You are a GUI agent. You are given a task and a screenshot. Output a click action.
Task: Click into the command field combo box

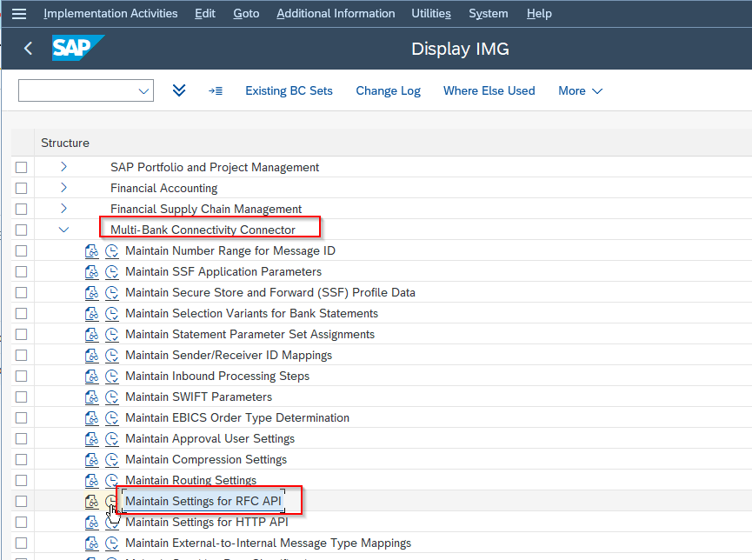[x=78, y=90]
